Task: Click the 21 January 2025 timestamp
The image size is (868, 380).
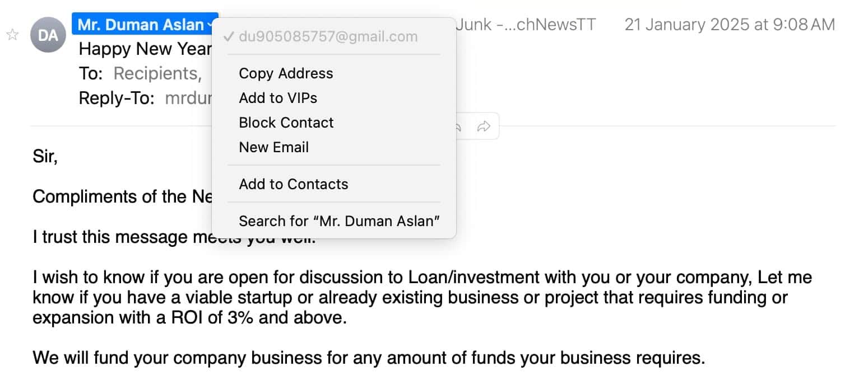Action: (730, 25)
